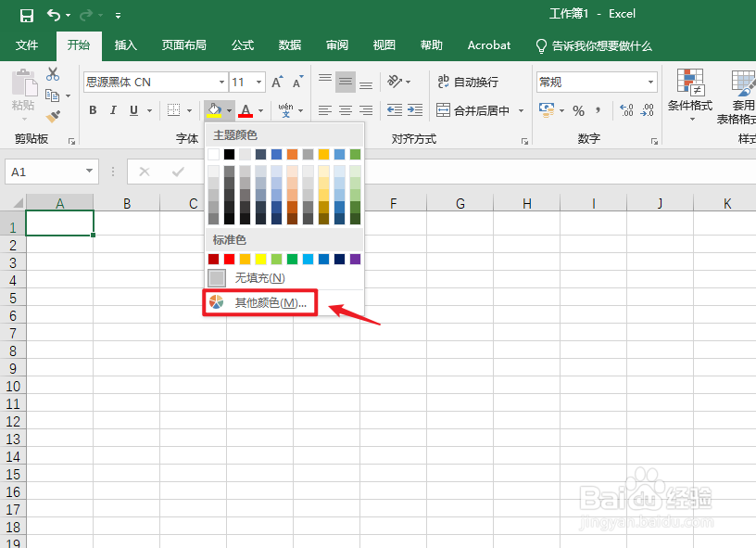
Task: Click the increase decimal icon
Action: point(626,110)
